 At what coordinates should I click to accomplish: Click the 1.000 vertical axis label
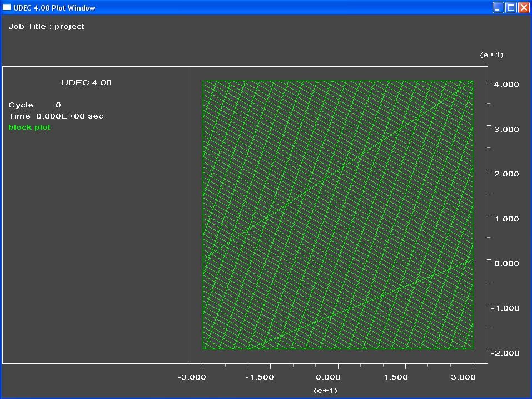tap(506, 219)
